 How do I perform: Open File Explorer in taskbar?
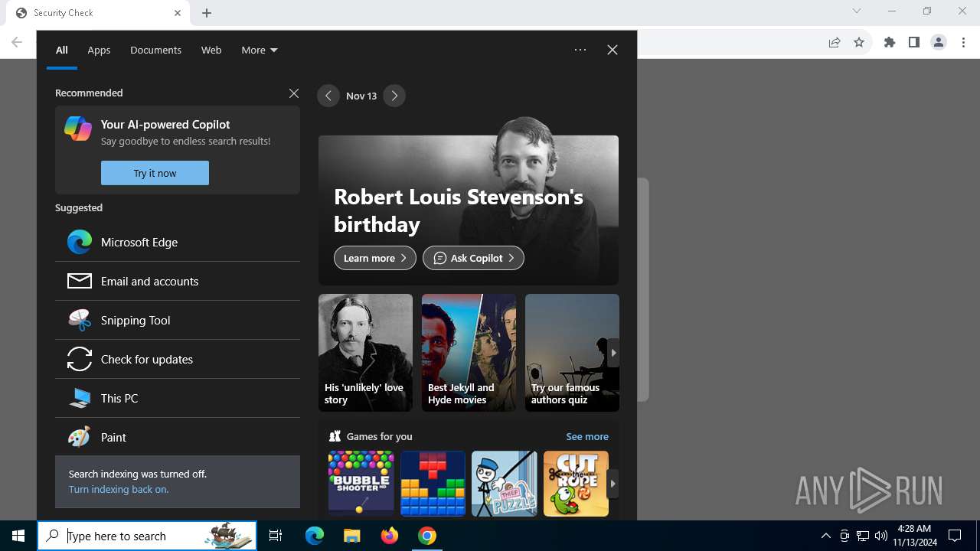click(x=351, y=536)
